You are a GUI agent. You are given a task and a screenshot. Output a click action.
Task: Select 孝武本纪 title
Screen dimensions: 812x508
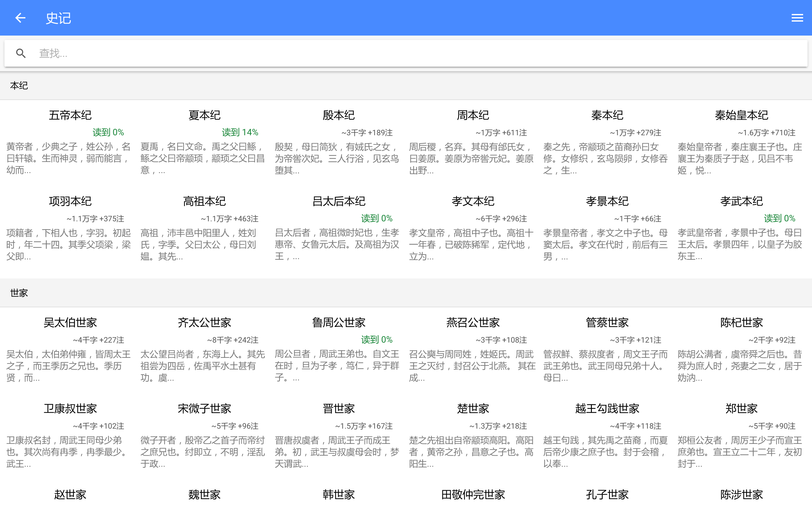741,201
